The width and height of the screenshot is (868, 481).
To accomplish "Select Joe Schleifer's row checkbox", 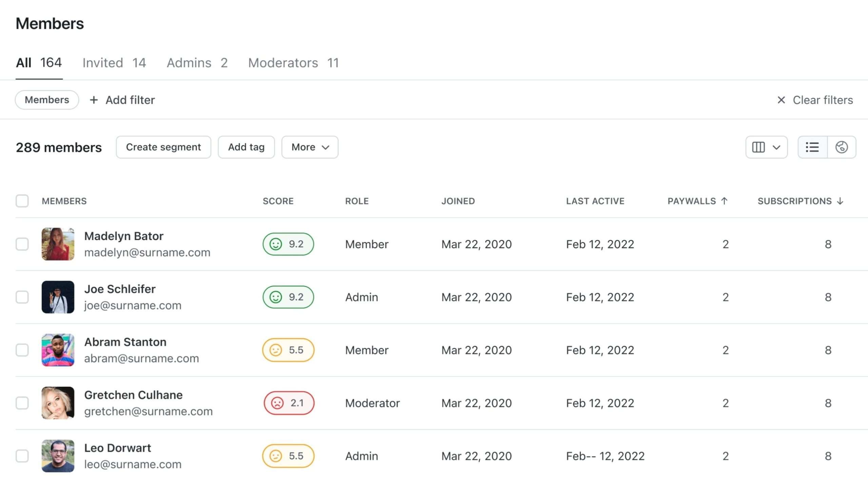I will pos(22,297).
